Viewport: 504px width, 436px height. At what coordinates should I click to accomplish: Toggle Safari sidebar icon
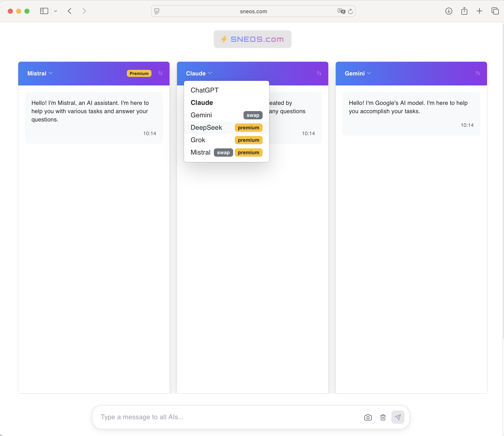(x=44, y=11)
